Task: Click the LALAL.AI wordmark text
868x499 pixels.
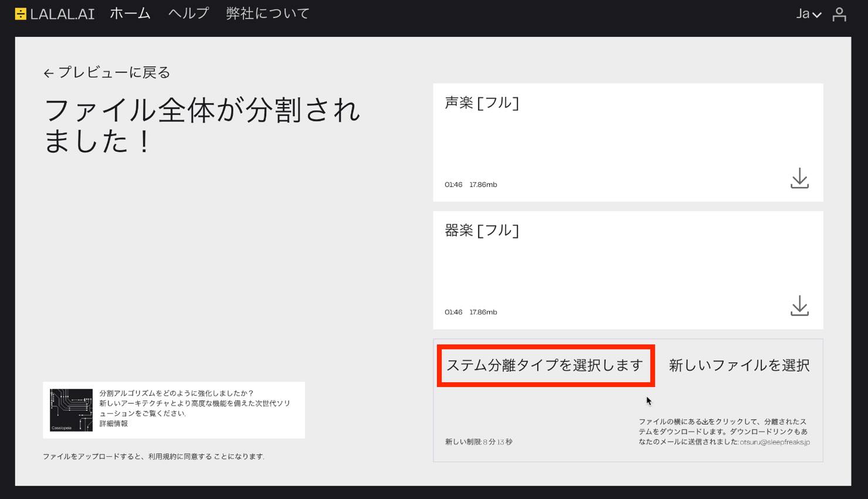Action: [x=62, y=14]
